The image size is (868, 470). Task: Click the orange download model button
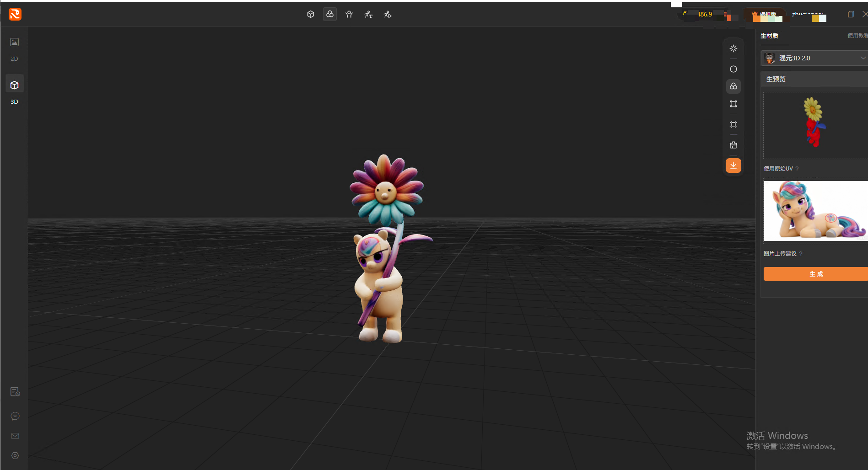733,165
